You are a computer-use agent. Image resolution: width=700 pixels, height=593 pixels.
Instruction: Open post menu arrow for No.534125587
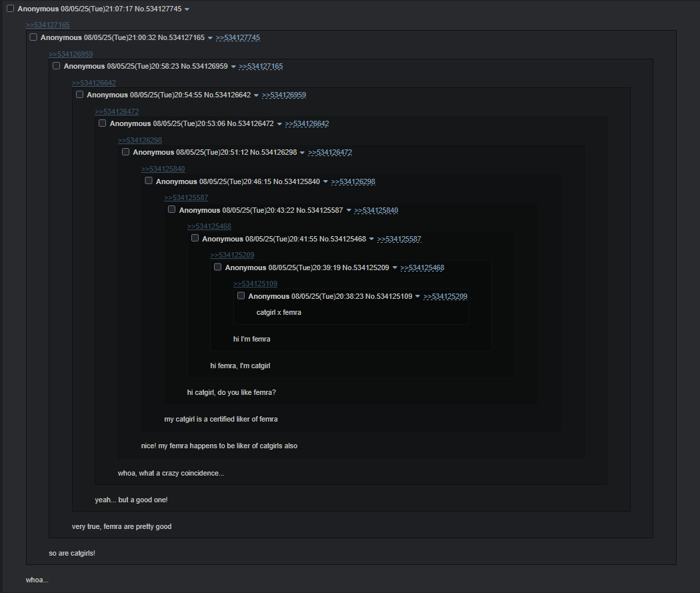pyautogui.click(x=348, y=210)
